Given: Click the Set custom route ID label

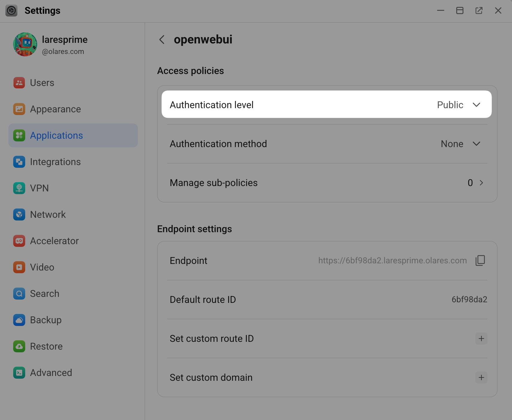Looking at the screenshot, I should pyautogui.click(x=212, y=339).
